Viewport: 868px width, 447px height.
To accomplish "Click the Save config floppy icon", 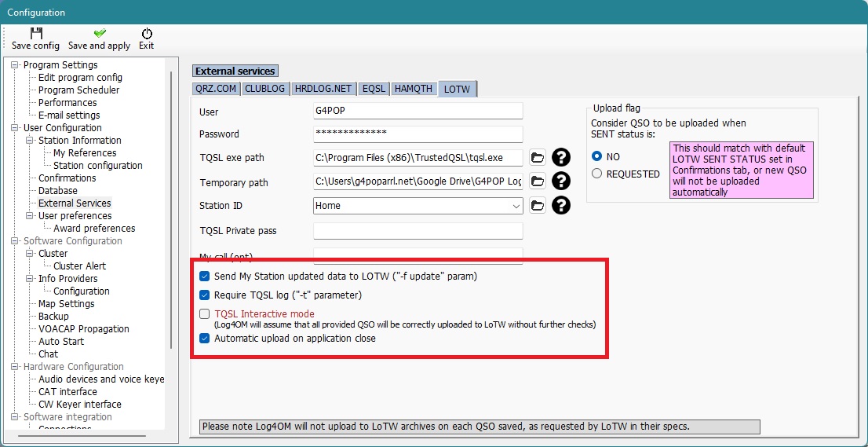I will tap(36, 33).
